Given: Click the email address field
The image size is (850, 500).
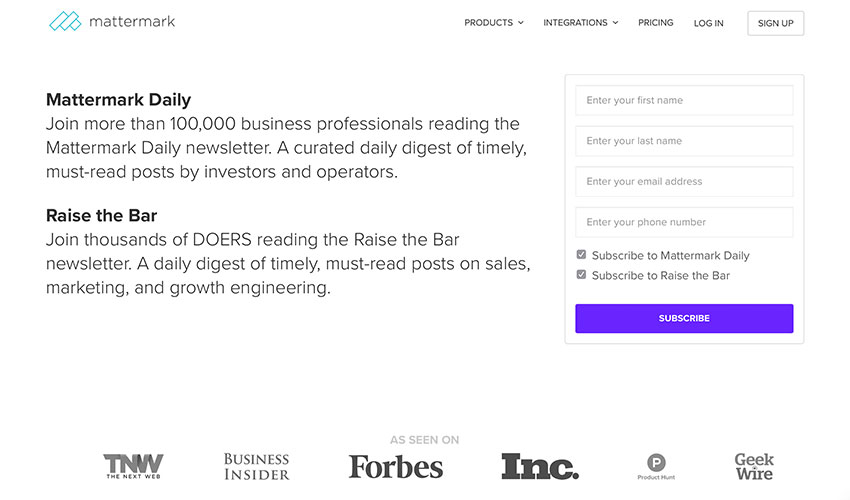Looking at the screenshot, I should pyautogui.click(x=684, y=182).
